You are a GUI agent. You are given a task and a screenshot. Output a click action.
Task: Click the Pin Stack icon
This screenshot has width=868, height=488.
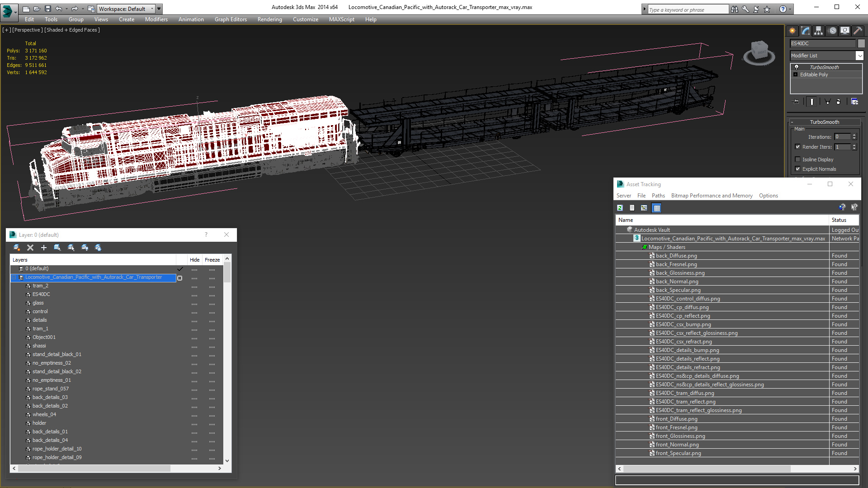pyautogui.click(x=796, y=102)
